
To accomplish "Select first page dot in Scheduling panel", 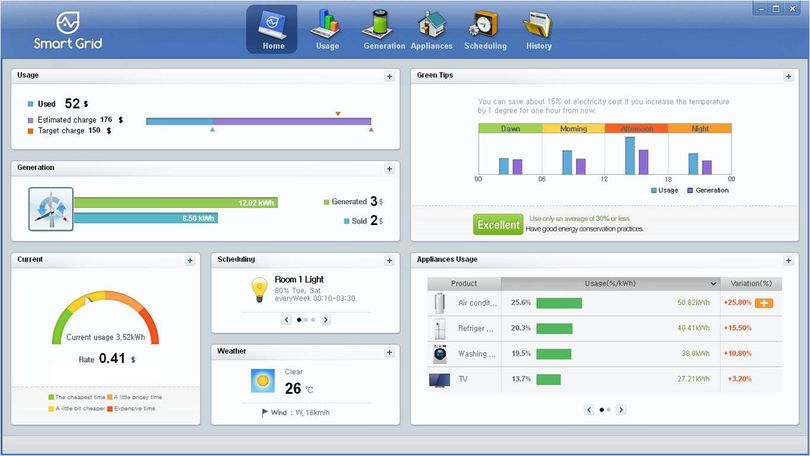I will pos(299,320).
